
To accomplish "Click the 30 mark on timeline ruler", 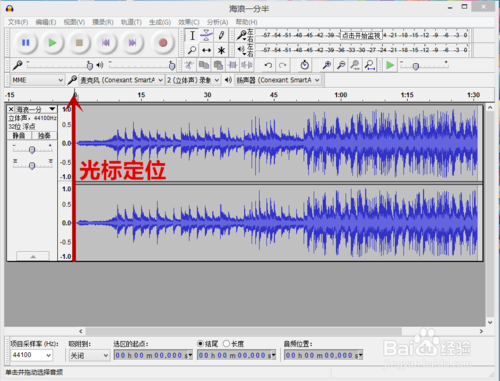I will pos(207,95).
